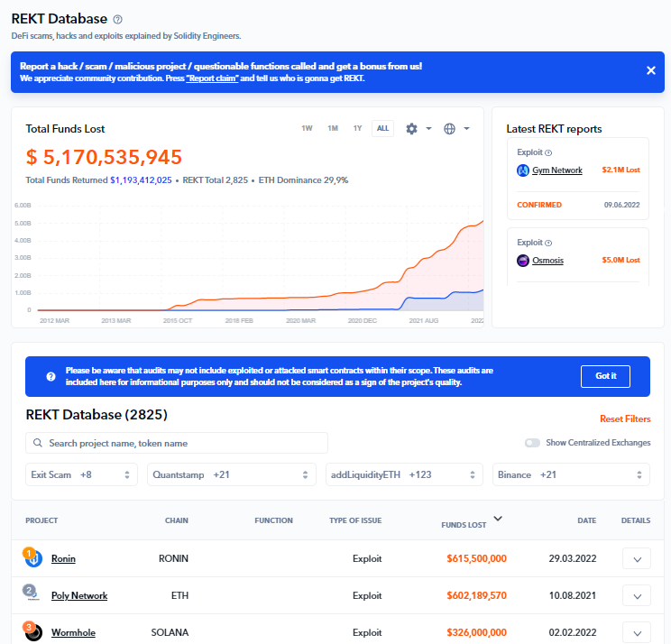Expand details for Poly Network row
Image resolution: width=671 pixels, height=644 pixels.
tap(637, 595)
